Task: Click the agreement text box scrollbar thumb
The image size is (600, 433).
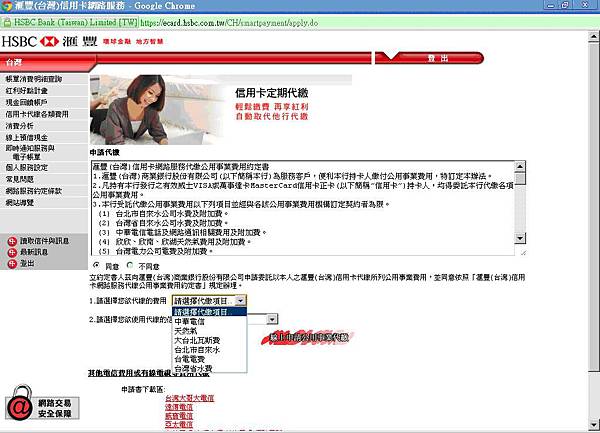Action: pyautogui.click(x=520, y=178)
